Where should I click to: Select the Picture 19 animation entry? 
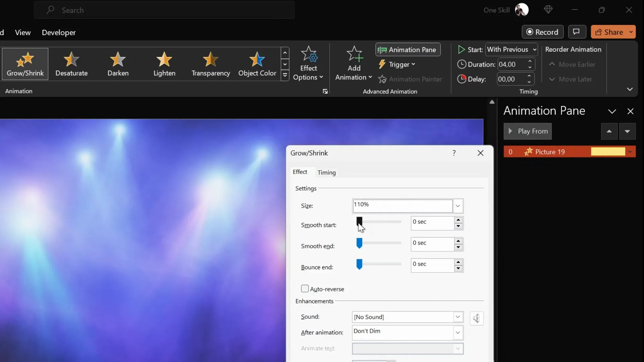570,152
